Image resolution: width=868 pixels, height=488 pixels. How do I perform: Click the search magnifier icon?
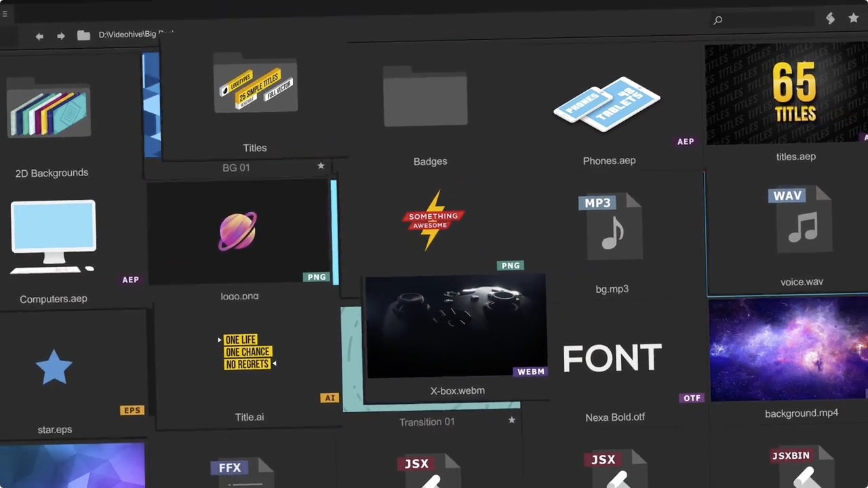point(717,20)
